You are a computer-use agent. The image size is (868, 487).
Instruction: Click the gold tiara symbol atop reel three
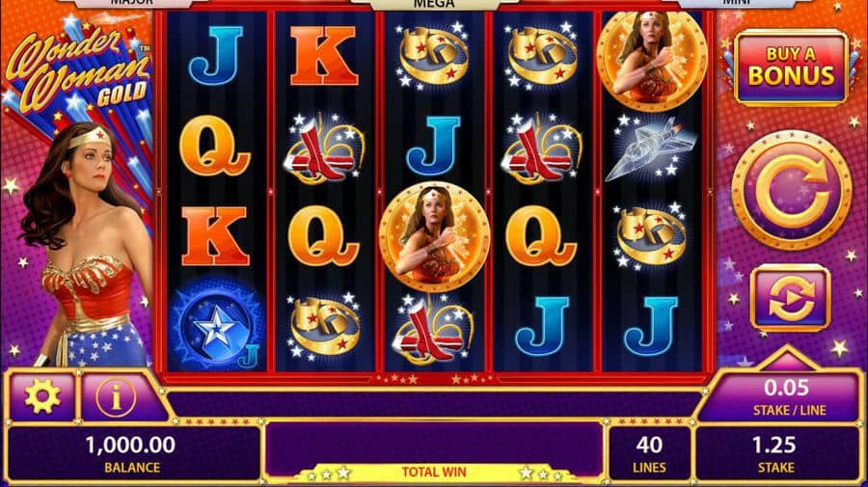click(x=432, y=54)
